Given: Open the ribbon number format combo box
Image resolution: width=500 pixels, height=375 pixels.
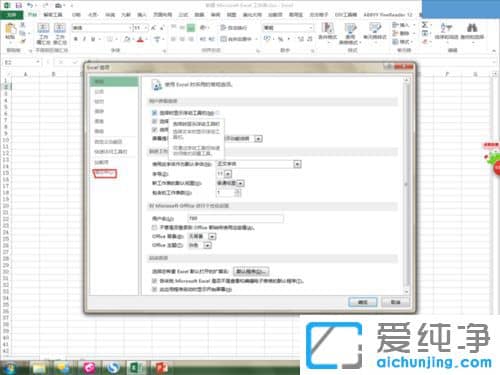Looking at the screenshot, I should coord(288,28).
